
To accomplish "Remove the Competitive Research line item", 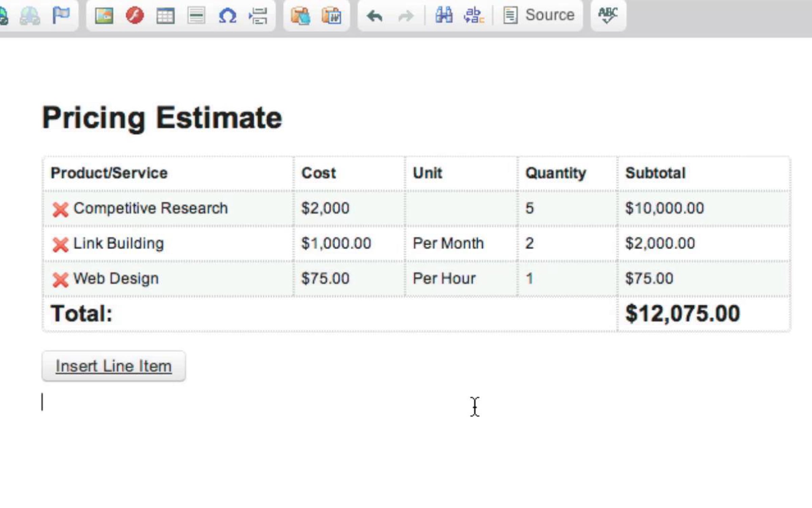I will pos(61,209).
